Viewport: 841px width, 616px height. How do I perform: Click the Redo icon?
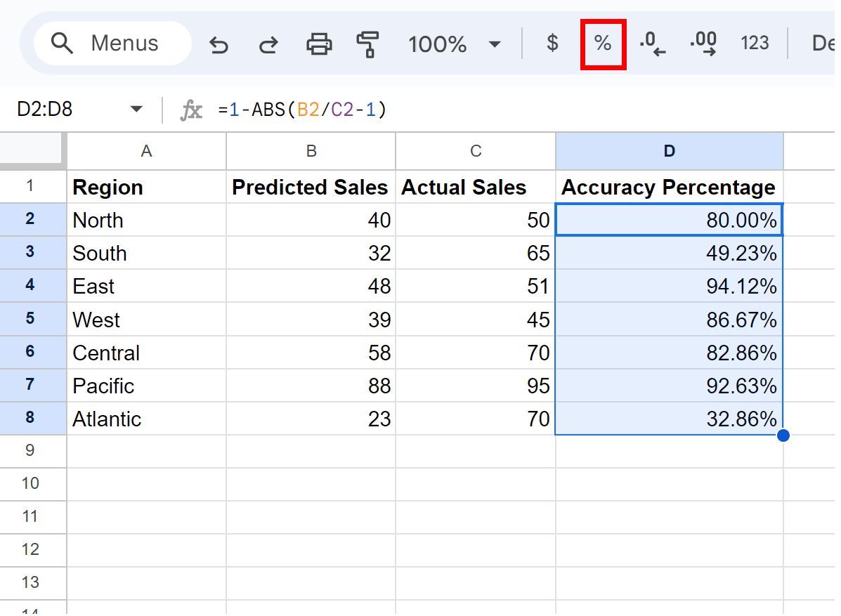[268, 43]
